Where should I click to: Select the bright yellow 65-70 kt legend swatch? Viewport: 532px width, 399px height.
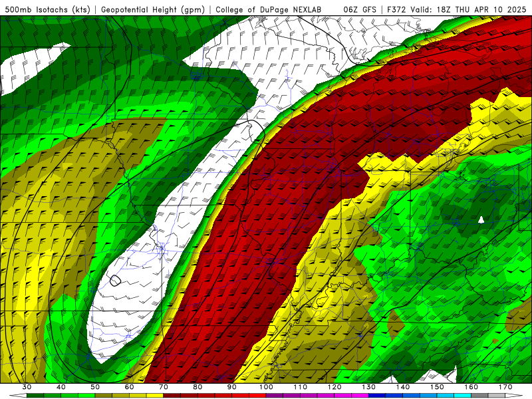pyautogui.click(x=155, y=396)
